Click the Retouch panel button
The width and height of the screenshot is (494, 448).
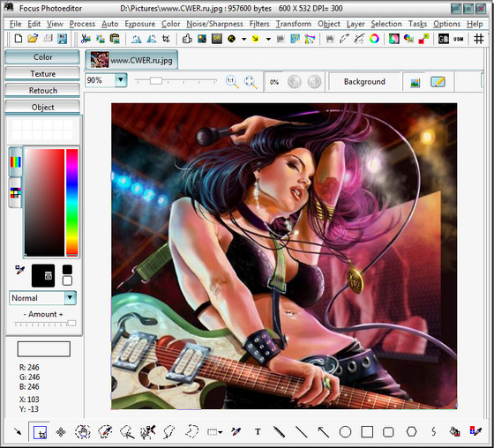[x=42, y=91]
